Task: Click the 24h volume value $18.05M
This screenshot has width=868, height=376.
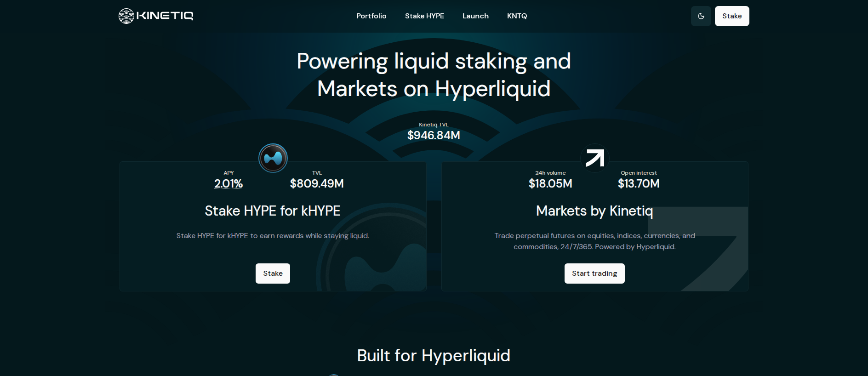Action: click(x=550, y=183)
